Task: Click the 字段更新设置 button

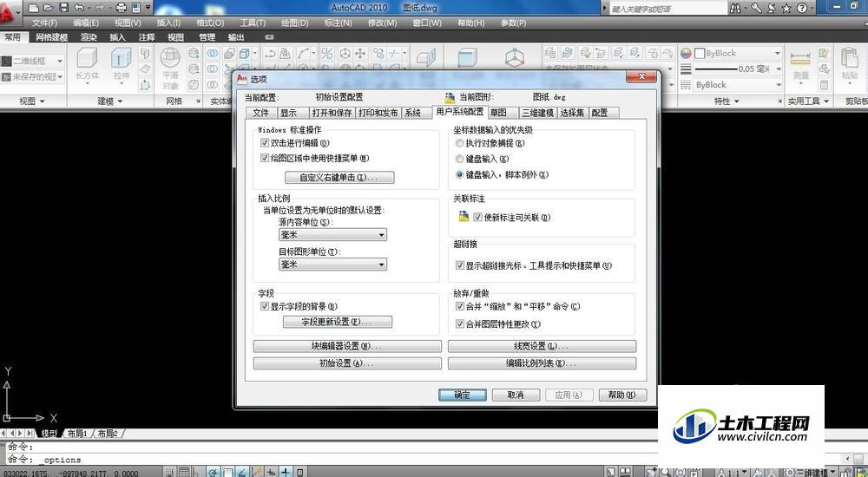Action: 338,322
